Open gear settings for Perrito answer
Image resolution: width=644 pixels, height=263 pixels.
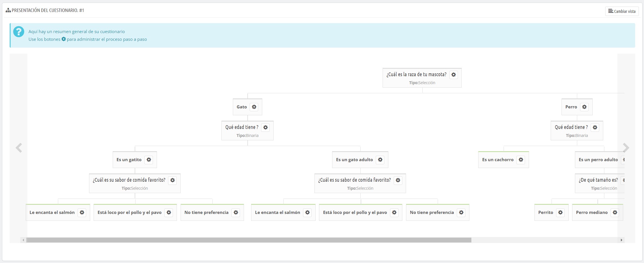pos(560,213)
